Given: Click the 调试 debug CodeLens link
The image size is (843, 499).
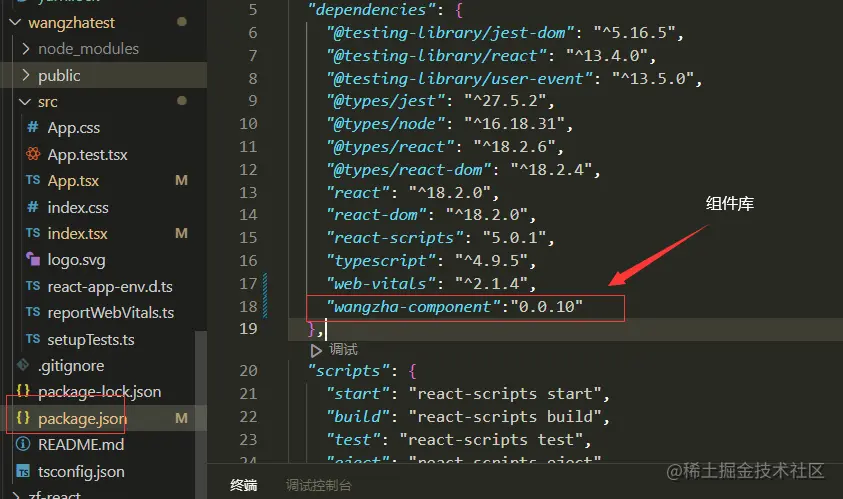Looking at the screenshot, I should coord(343,350).
